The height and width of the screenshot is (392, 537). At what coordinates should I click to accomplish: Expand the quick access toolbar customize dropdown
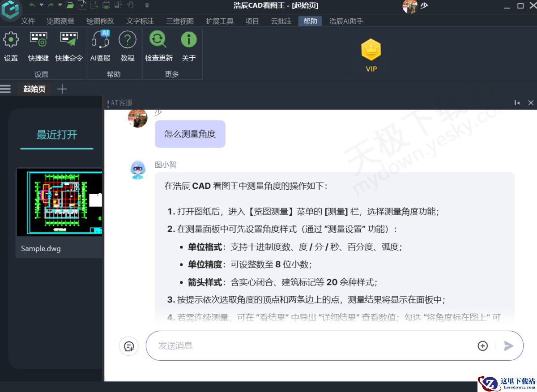tap(147, 6)
